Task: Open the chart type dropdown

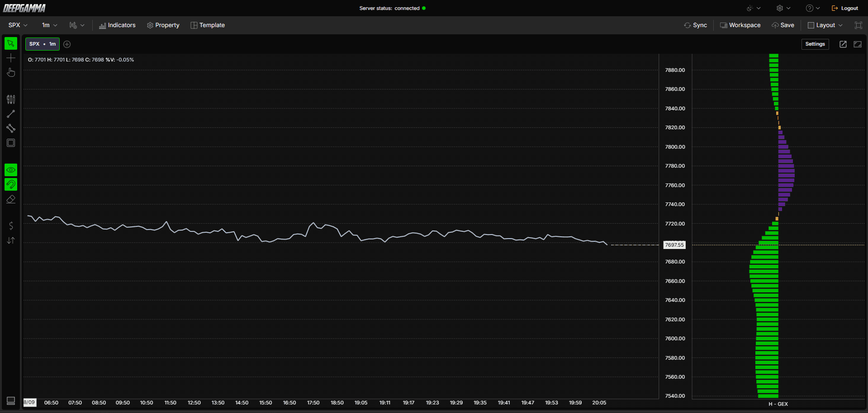Action: click(x=77, y=25)
